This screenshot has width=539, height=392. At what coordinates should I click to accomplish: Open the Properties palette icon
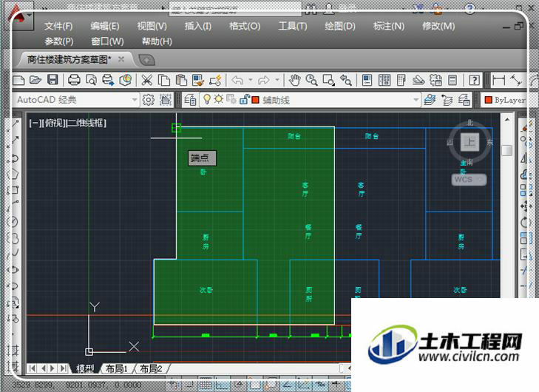(x=367, y=81)
